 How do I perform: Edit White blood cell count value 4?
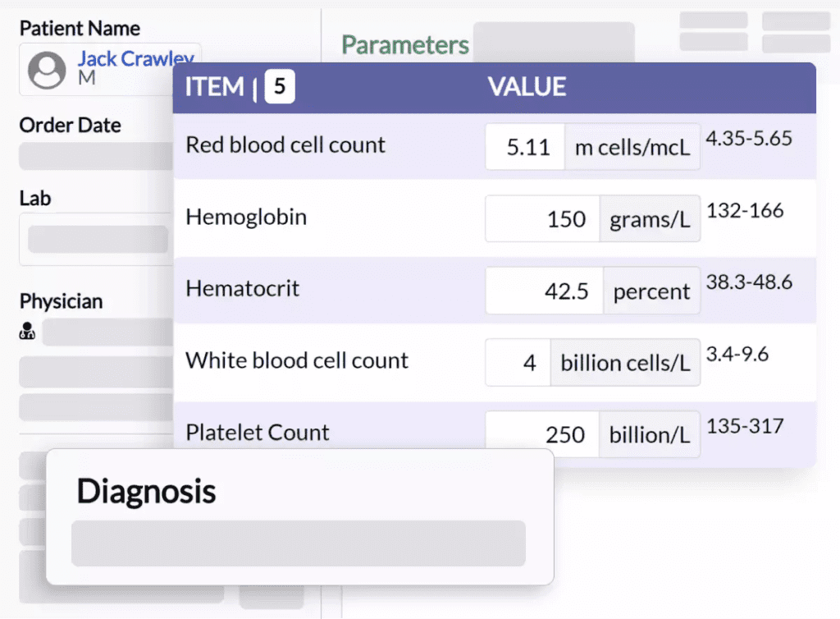click(518, 363)
